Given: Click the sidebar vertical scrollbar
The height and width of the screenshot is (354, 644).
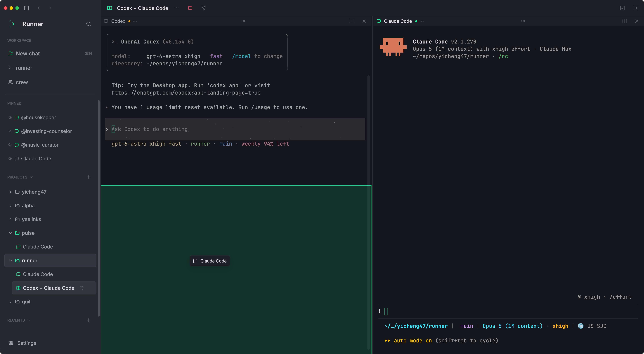Looking at the screenshot, I should tap(99, 208).
